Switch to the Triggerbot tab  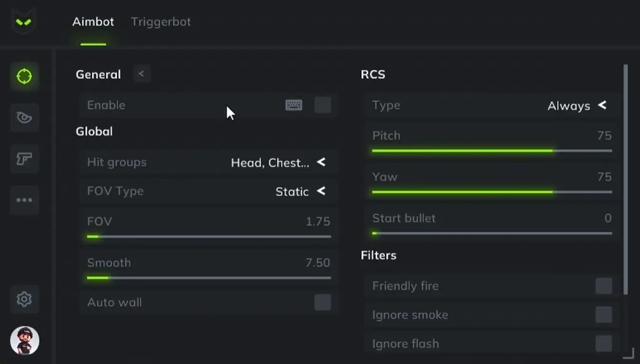click(x=161, y=22)
